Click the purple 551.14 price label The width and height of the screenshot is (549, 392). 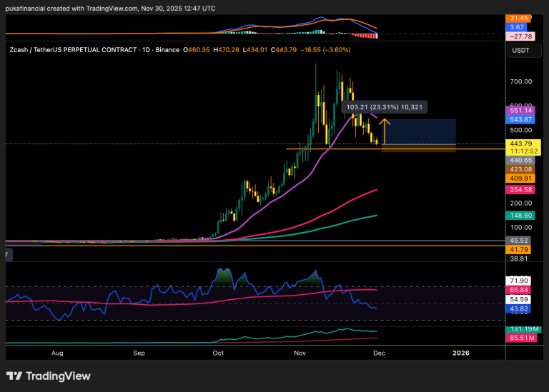point(520,111)
